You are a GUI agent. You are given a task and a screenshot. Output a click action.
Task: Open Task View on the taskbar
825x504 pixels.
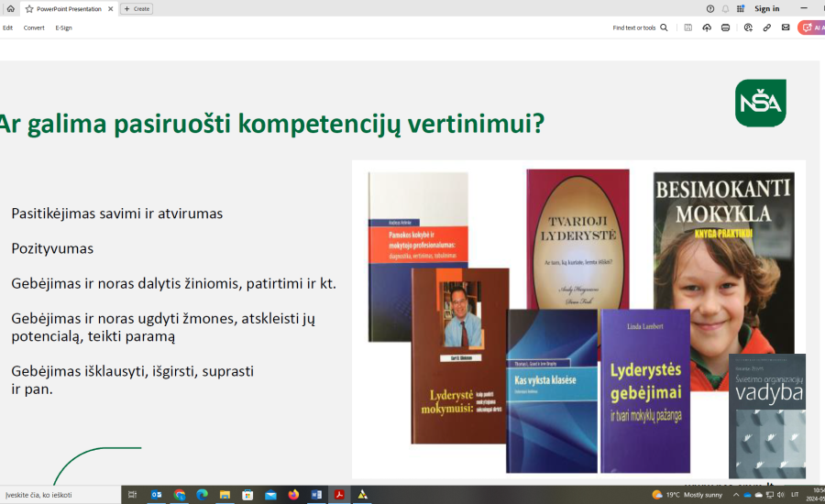133,495
